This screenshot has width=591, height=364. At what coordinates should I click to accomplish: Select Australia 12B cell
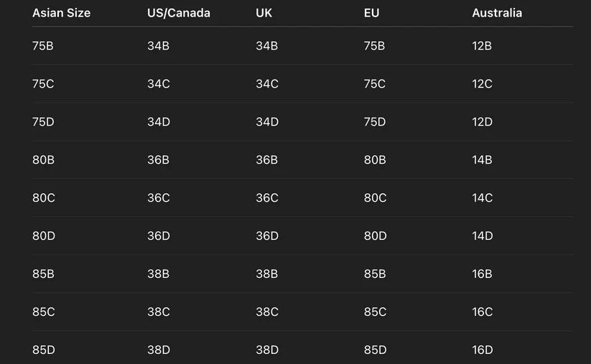point(482,46)
